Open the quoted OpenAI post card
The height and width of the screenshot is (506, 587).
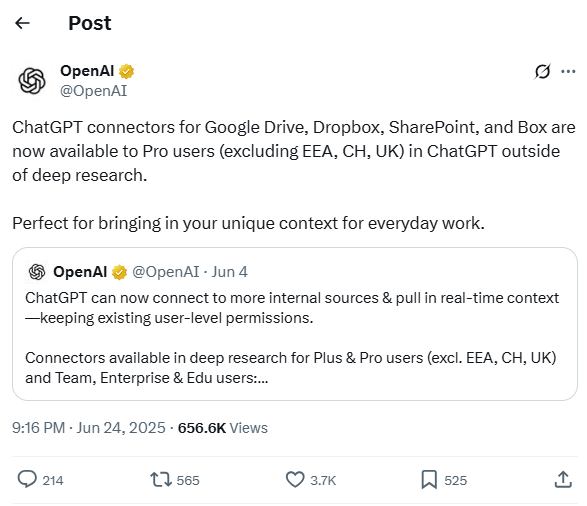[295, 324]
